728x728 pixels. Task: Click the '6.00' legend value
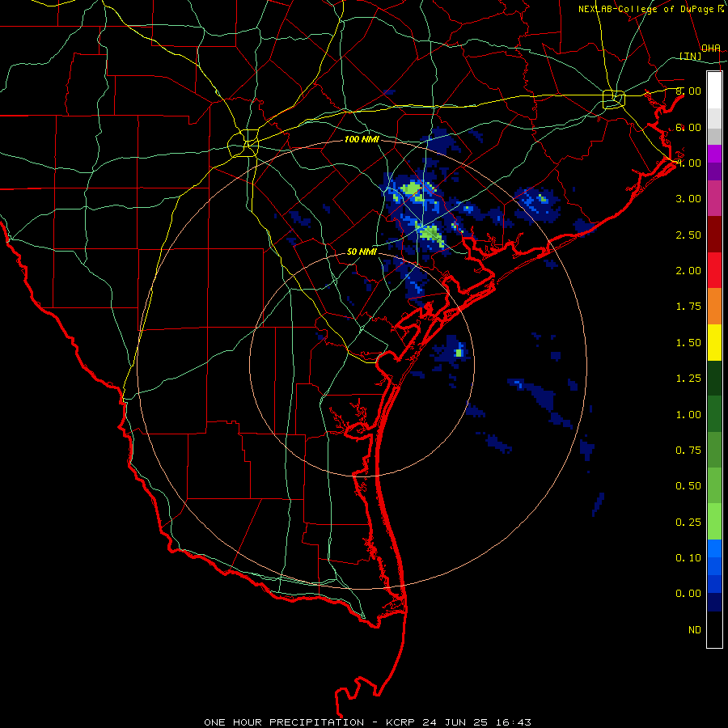coord(688,127)
